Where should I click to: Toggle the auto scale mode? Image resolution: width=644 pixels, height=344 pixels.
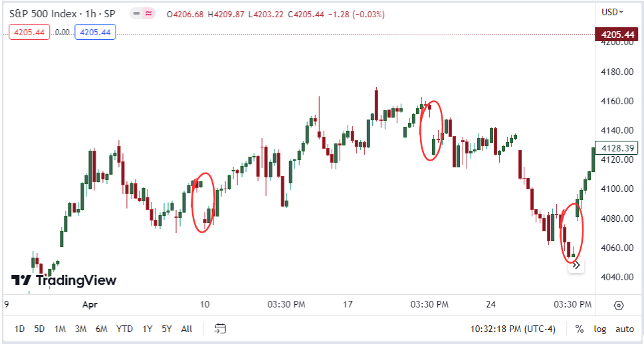[x=624, y=329]
